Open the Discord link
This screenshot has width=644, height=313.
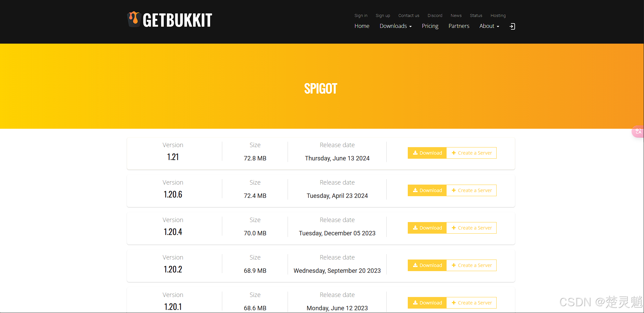[435, 16]
